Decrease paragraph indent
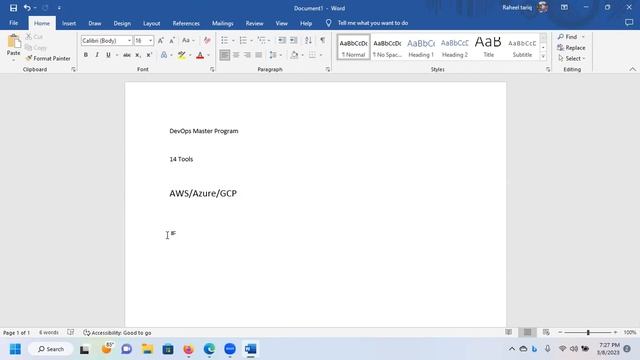The width and height of the screenshot is (640, 360). [282, 40]
